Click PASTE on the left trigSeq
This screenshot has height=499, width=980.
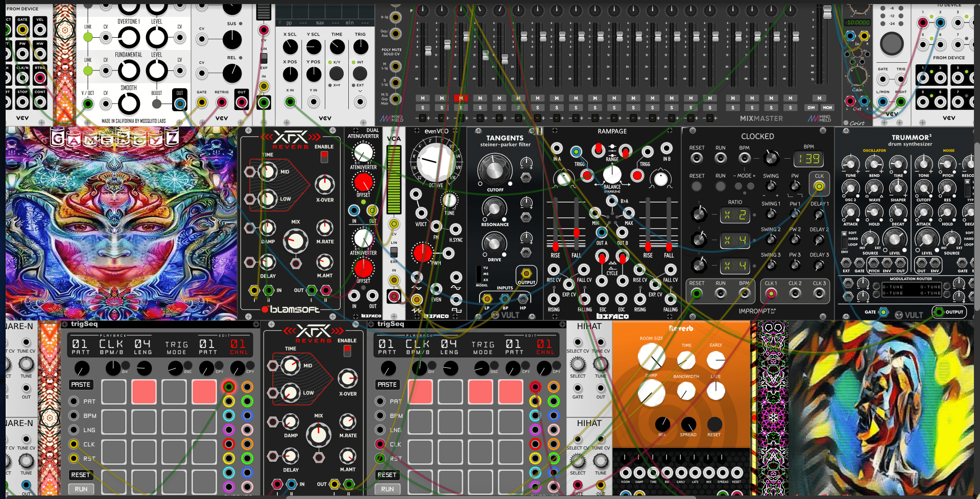[x=81, y=384]
